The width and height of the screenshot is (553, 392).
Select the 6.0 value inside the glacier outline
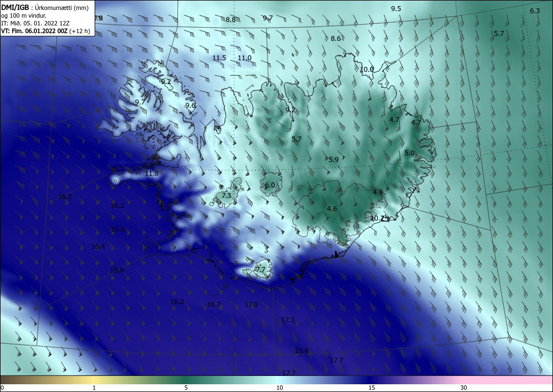click(270, 185)
